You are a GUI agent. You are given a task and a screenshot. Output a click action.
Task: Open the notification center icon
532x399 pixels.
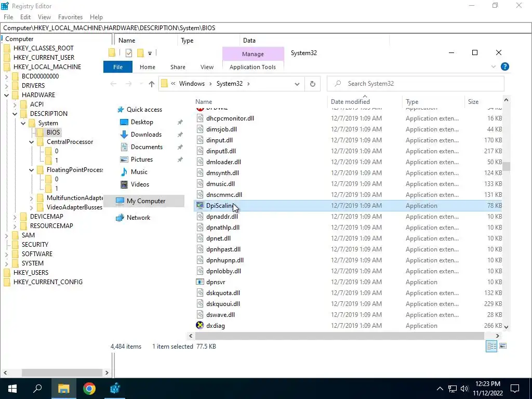pos(515,389)
